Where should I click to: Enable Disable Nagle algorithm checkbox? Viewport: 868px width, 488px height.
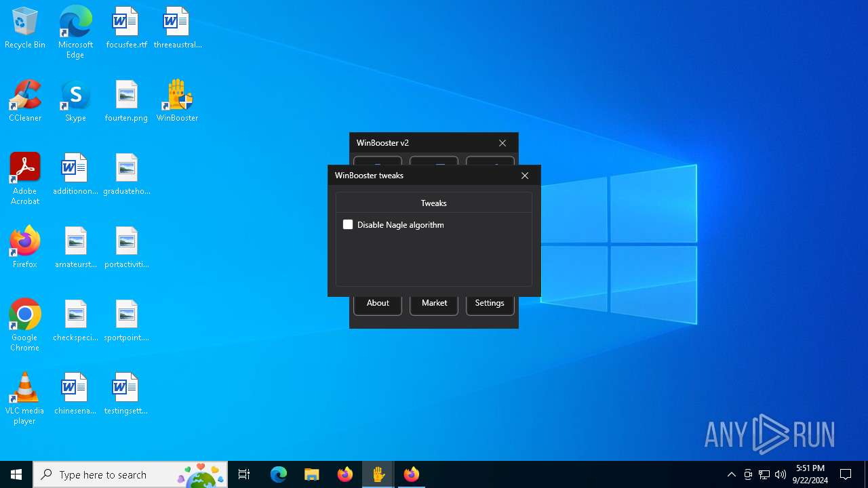point(348,224)
